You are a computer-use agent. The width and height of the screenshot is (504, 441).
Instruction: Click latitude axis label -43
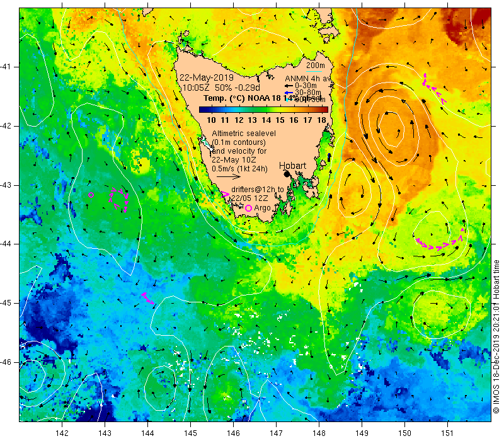click(6, 185)
